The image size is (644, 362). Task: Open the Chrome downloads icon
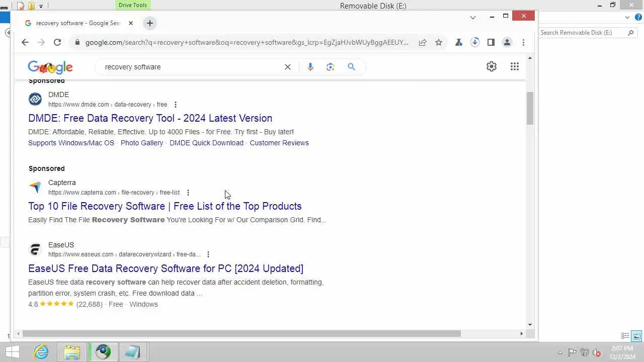(475, 42)
